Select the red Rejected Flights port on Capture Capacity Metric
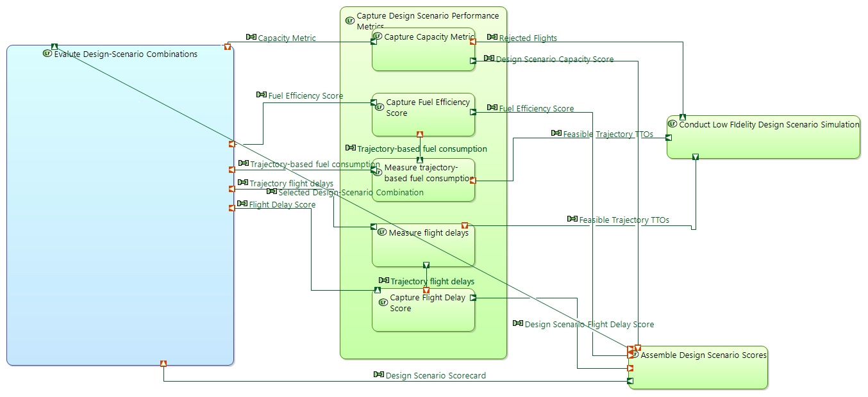This screenshot has height=397, width=868. [x=473, y=42]
